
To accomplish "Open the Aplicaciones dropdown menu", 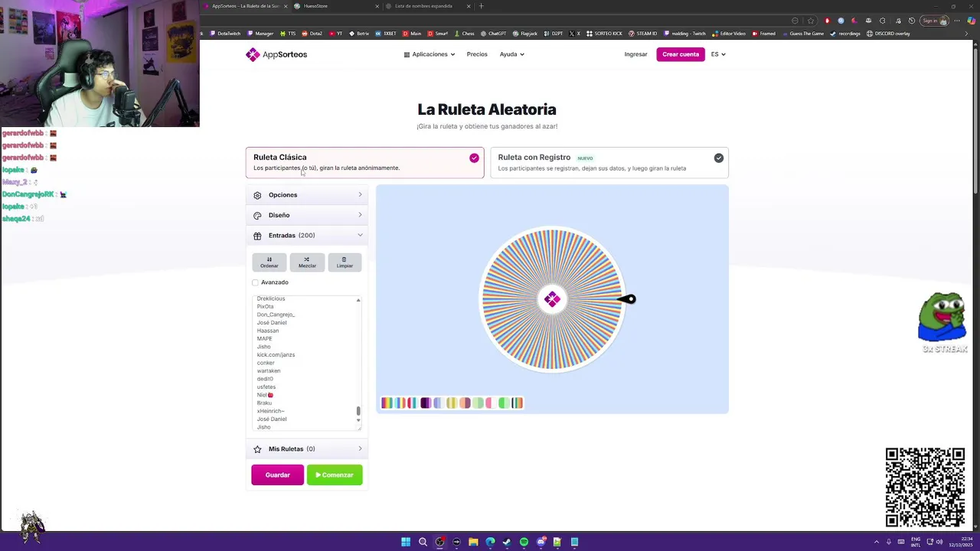I will (430, 54).
